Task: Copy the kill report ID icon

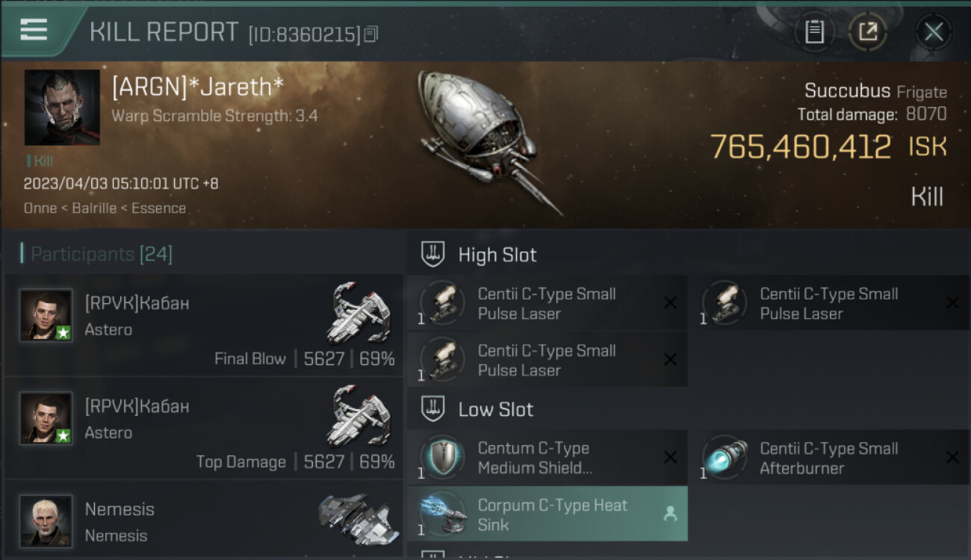Action: pos(371,34)
